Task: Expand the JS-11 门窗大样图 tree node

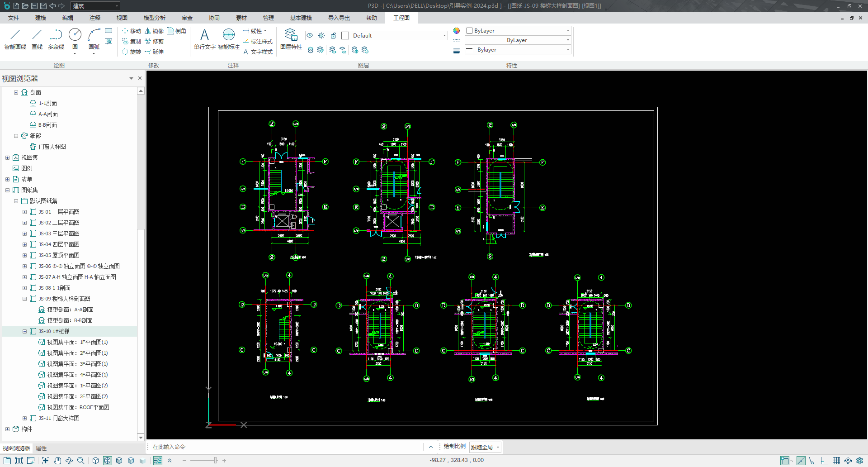Action: (x=24, y=418)
